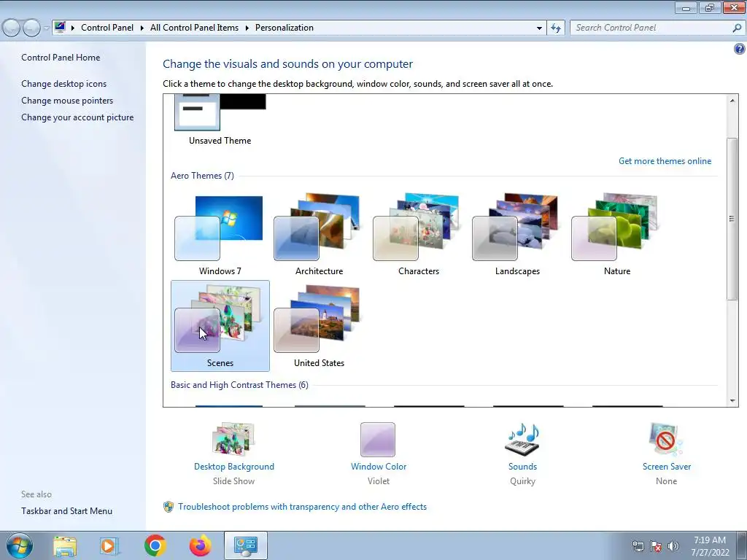Open Change desktop icons

tap(64, 84)
